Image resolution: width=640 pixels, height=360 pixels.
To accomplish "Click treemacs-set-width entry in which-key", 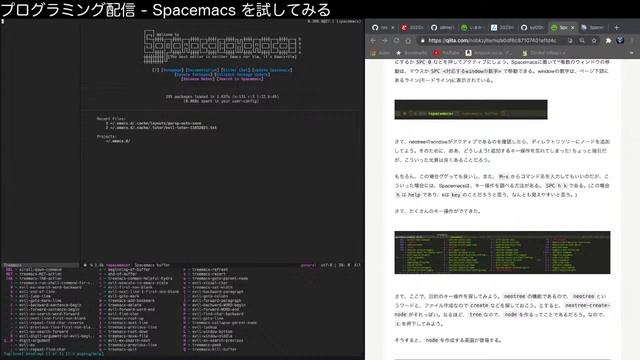I will coord(212,287).
